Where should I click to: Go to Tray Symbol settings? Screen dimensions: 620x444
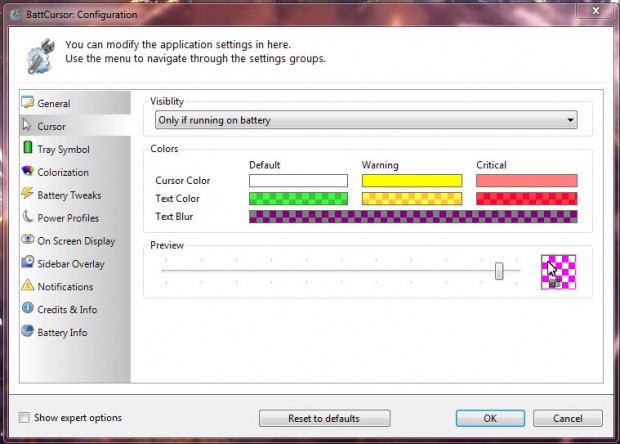(75, 149)
